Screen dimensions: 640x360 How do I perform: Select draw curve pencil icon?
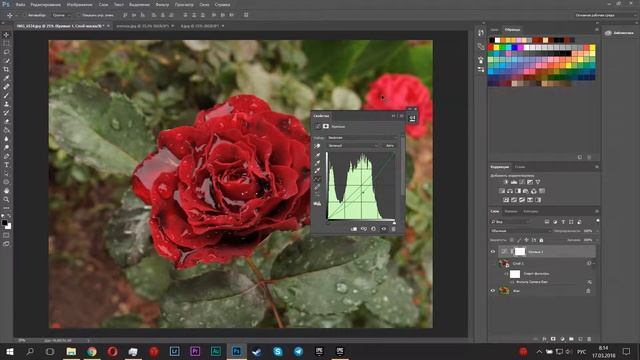317,188
